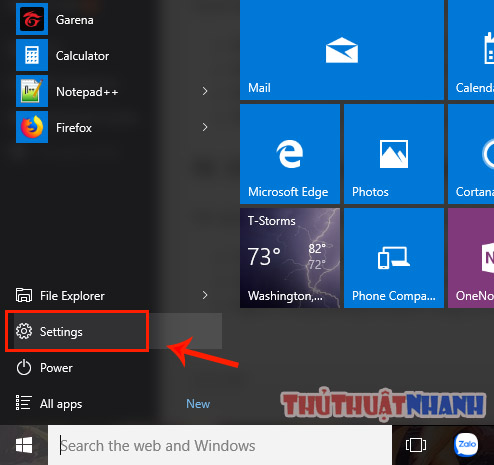This screenshot has width=494, height=465.
Task: Open the Garena app icon
Action: 32,19
